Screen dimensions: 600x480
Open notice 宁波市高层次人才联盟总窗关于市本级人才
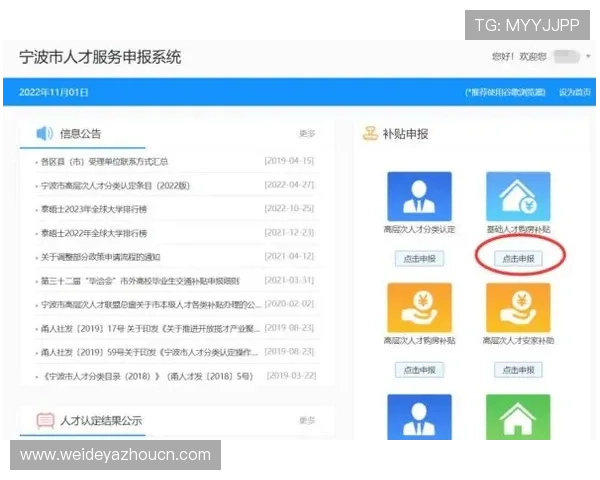pyautogui.click(x=151, y=305)
